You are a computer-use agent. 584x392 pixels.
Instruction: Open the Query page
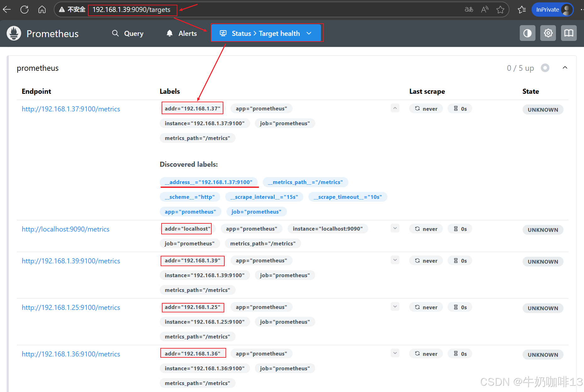coord(128,33)
